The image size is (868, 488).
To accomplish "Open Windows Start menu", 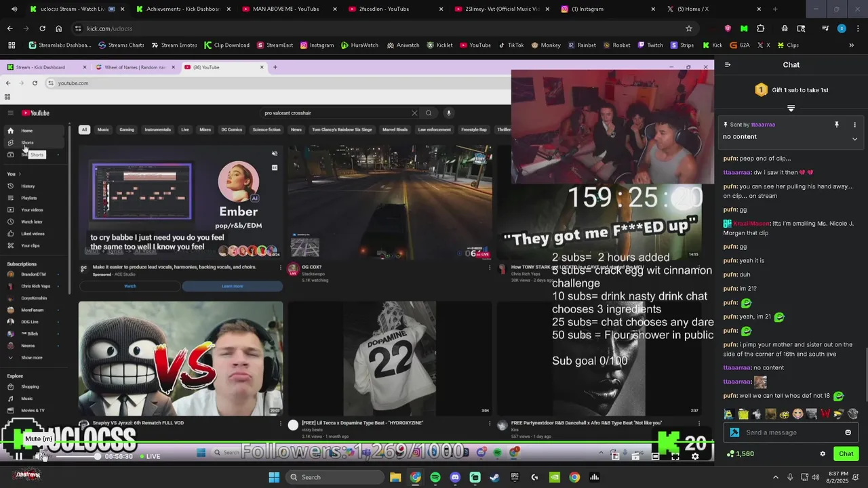I will [274, 477].
